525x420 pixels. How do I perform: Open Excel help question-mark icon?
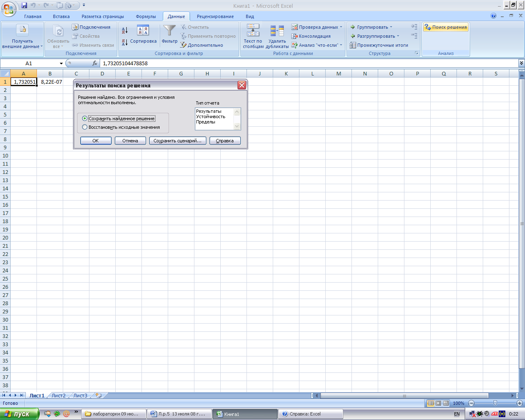click(x=493, y=16)
